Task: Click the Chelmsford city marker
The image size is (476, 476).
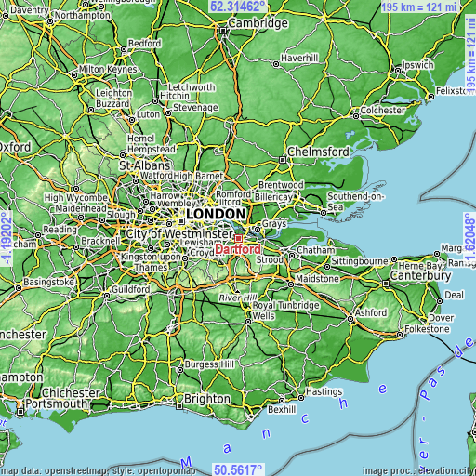Action: pyautogui.click(x=283, y=160)
